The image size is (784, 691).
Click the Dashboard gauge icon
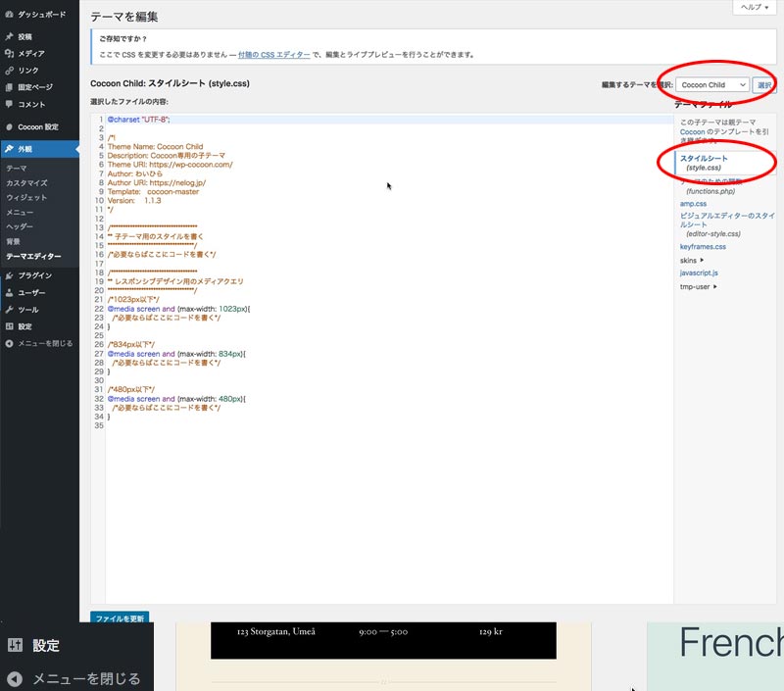[x=9, y=15]
